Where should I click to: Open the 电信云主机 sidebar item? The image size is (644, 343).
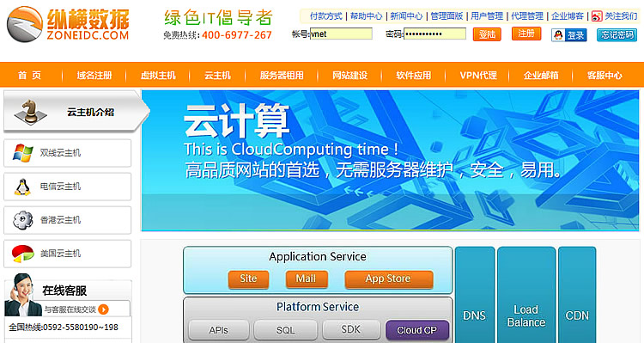tap(67, 187)
